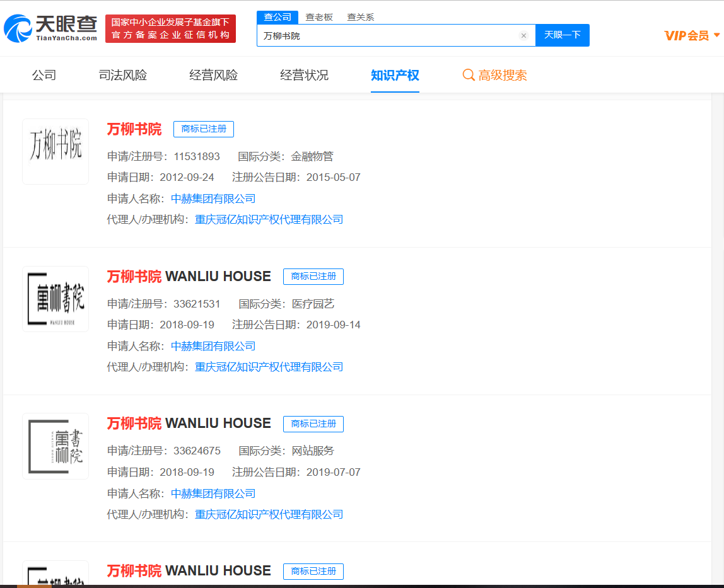
Task: Click 商标已注册 badge of the 网站服务 trademark
Action: coord(313,424)
